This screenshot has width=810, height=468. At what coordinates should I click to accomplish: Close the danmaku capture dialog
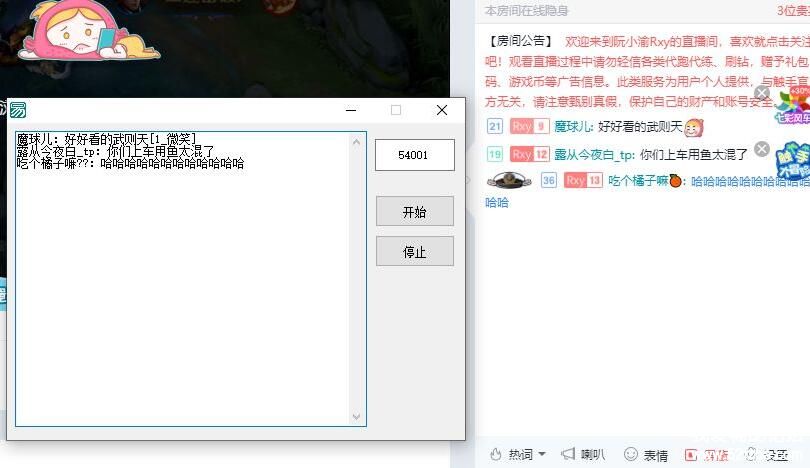[x=442, y=110]
